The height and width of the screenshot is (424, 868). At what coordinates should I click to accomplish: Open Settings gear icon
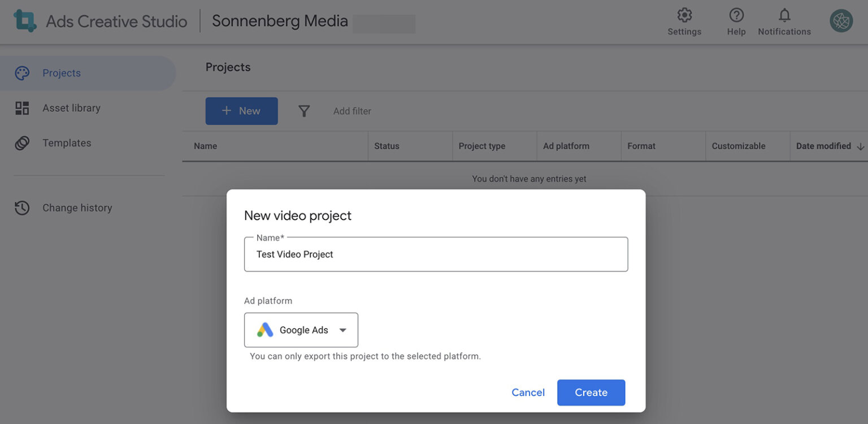(x=684, y=15)
